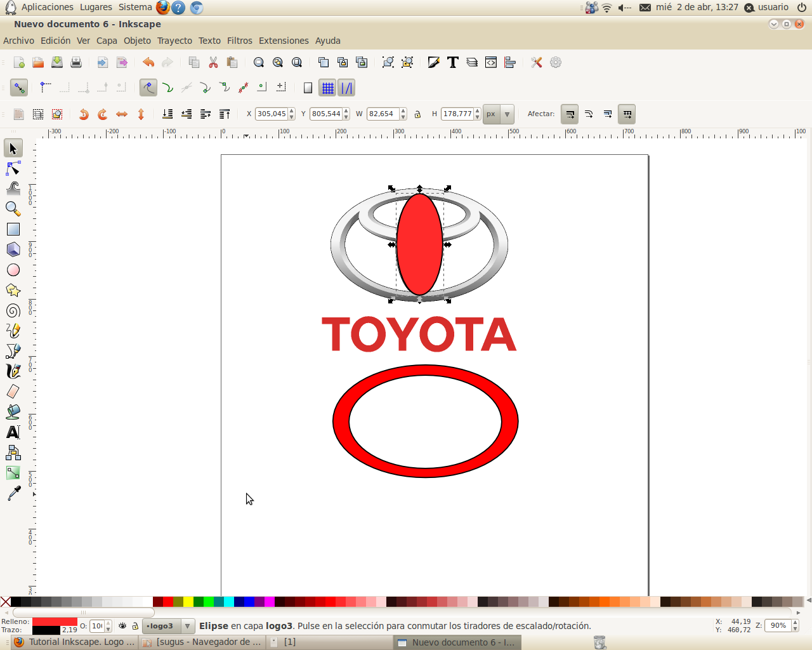Click the Save document icon

click(57, 62)
